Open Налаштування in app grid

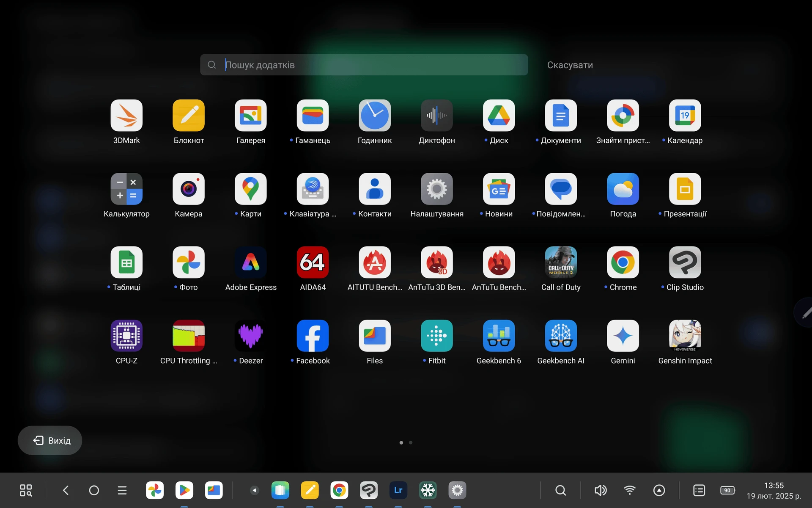437,189
